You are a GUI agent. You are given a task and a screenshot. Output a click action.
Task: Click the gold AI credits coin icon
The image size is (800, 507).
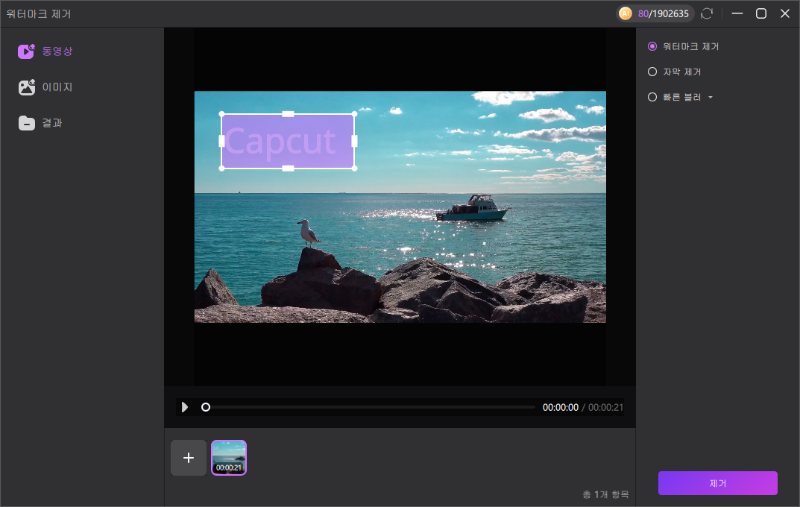click(x=625, y=14)
